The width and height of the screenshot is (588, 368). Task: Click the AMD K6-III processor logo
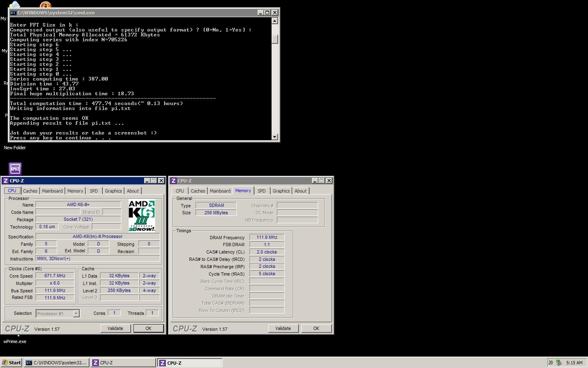pyautogui.click(x=142, y=215)
